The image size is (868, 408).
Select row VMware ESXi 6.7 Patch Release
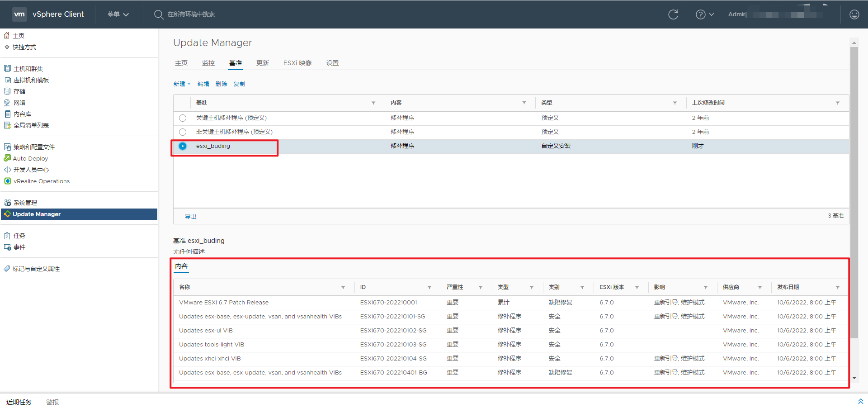tap(510, 303)
